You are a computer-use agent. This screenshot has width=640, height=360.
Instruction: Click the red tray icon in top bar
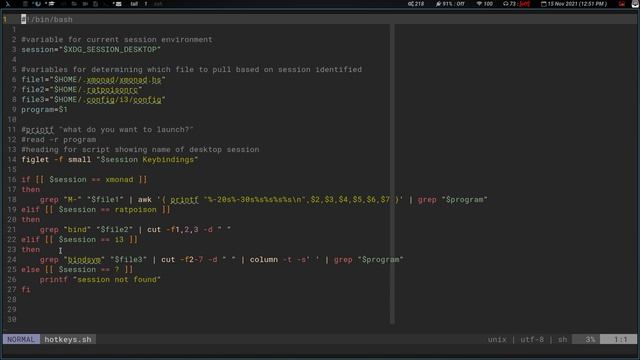click(x=622, y=4)
